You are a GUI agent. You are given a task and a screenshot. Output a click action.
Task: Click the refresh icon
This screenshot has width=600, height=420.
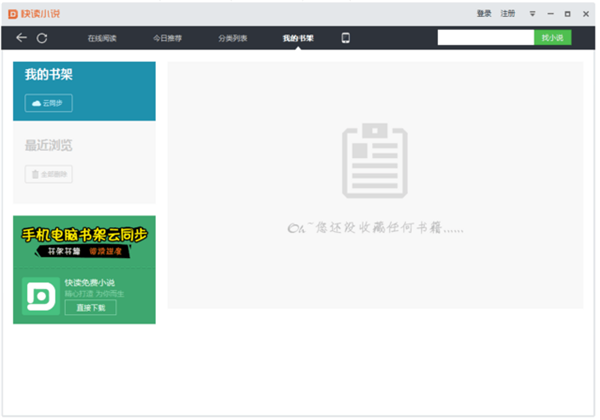[x=42, y=38]
